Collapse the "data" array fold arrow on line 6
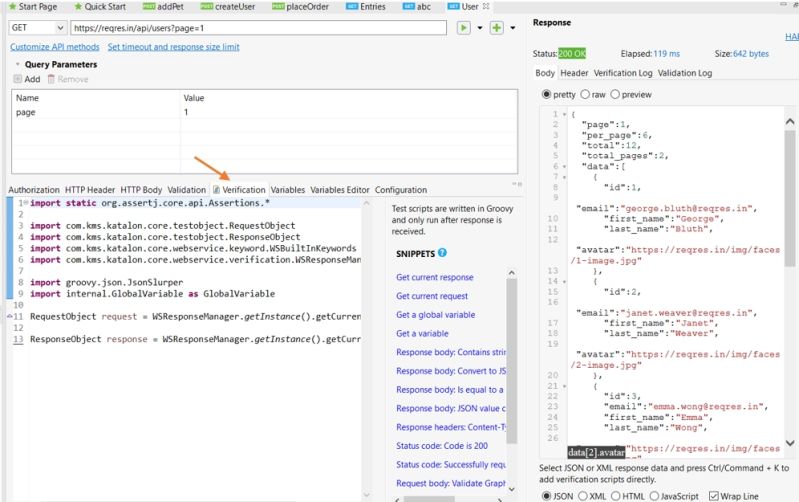799x502 pixels. pos(565,167)
